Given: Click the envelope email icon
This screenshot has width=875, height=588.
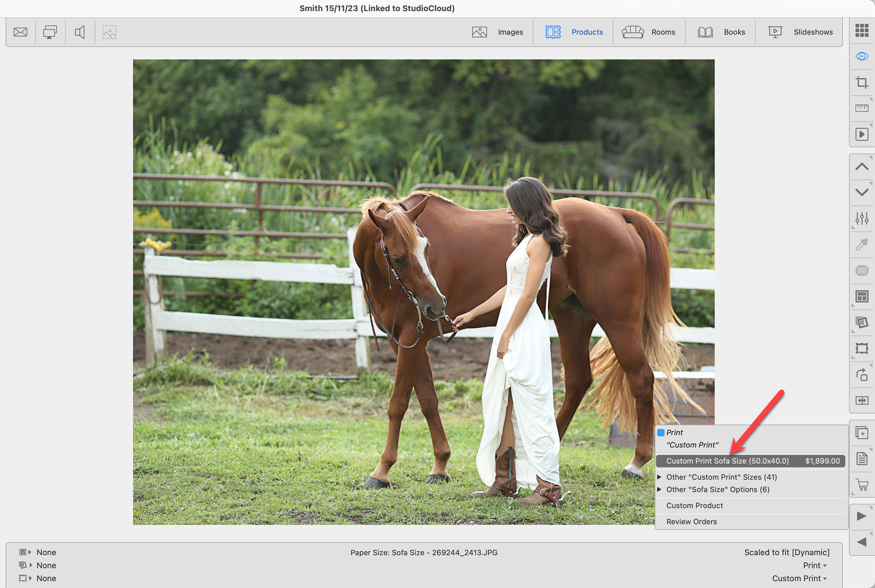Looking at the screenshot, I should 20,32.
